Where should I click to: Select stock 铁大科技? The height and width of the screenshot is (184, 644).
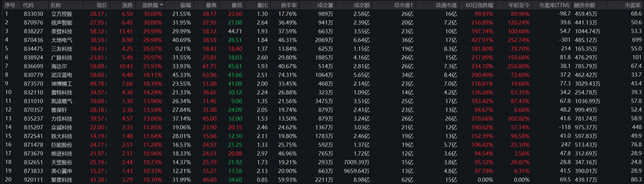[61, 136]
